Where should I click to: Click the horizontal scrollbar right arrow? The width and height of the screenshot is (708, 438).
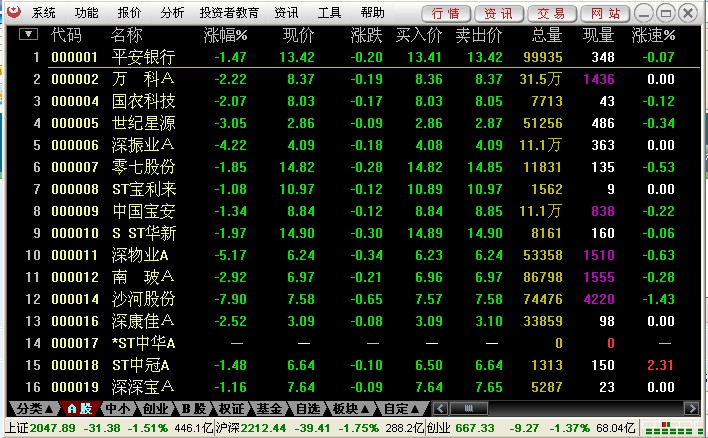tap(691, 409)
